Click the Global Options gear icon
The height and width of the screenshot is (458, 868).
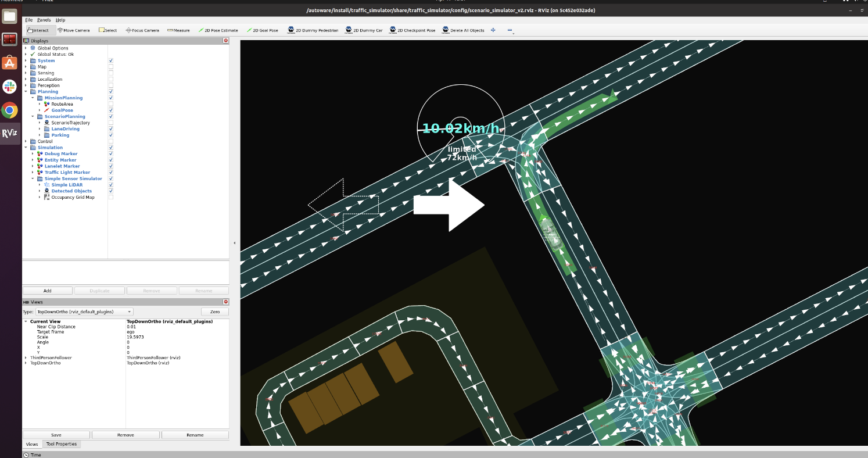tap(33, 48)
